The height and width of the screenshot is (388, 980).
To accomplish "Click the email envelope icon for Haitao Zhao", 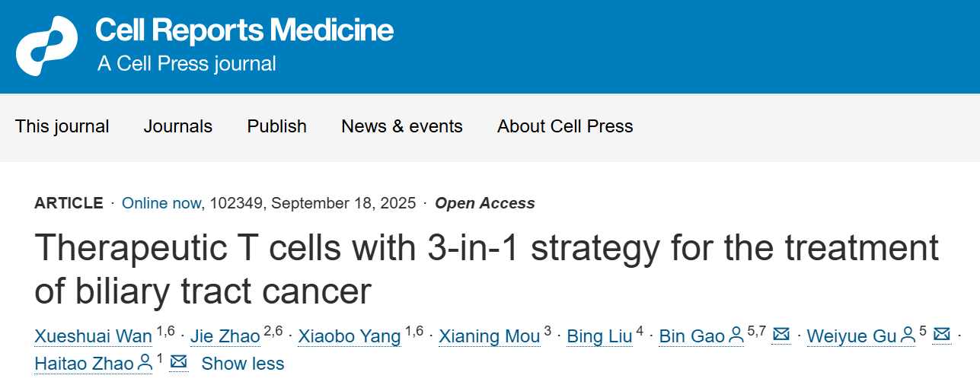I will (178, 363).
